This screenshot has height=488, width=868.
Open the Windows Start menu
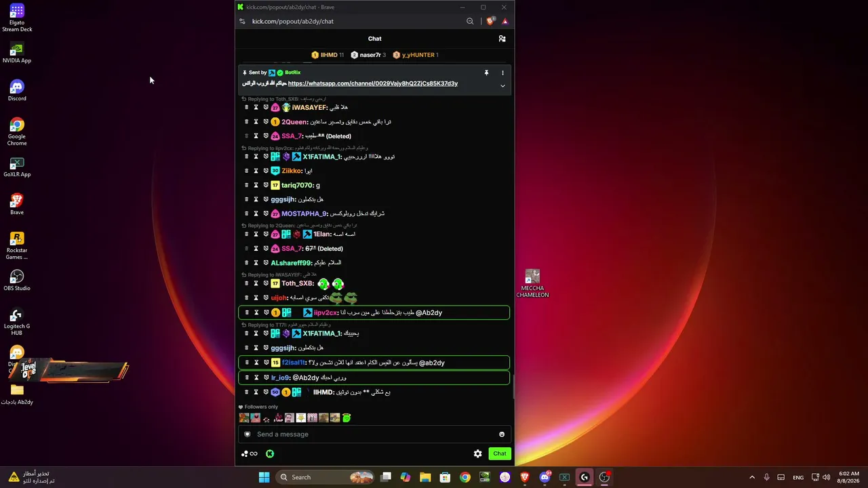[x=264, y=477]
